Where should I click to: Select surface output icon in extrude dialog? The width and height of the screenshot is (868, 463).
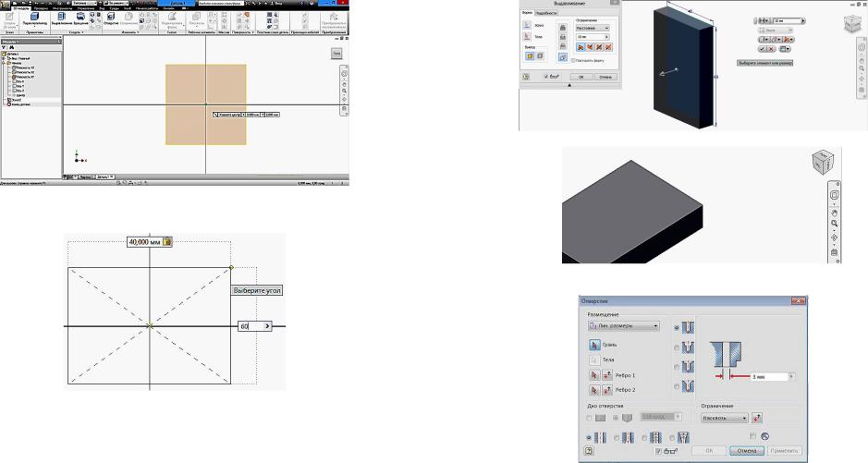click(x=540, y=55)
